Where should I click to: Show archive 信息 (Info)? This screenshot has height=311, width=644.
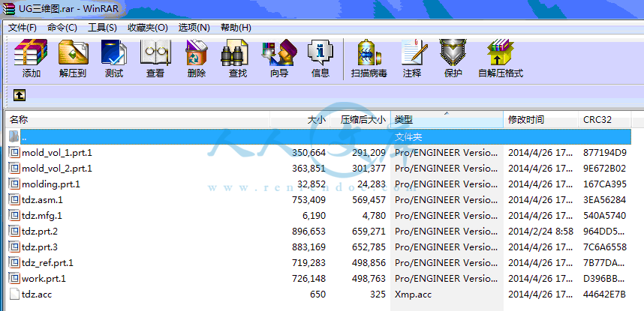coord(320,52)
